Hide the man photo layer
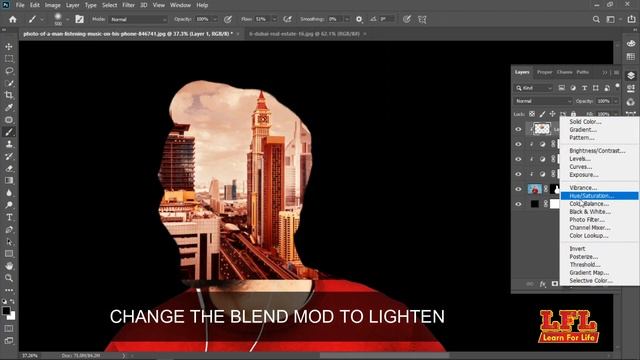Image resolution: width=640 pixels, height=360 pixels. (518, 189)
